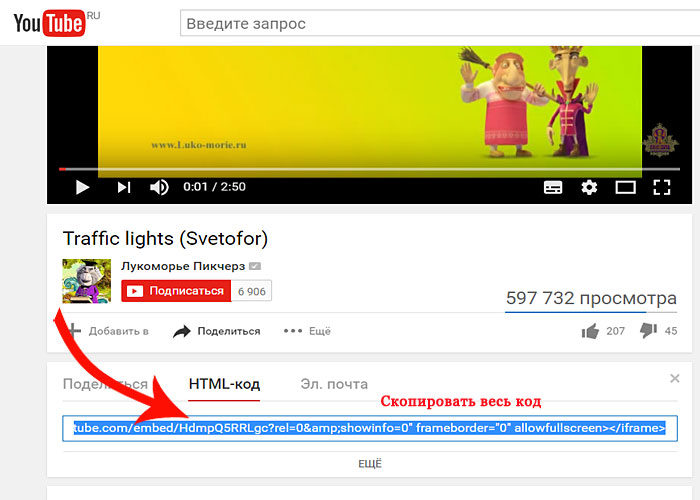Click Добавить в plus button
The width and height of the screenshot is (700, 500).
(x=108, y=331)
